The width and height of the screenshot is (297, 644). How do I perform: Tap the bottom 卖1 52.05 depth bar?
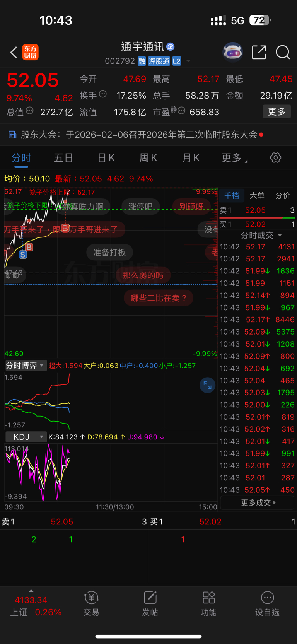[x=74, y=522]
